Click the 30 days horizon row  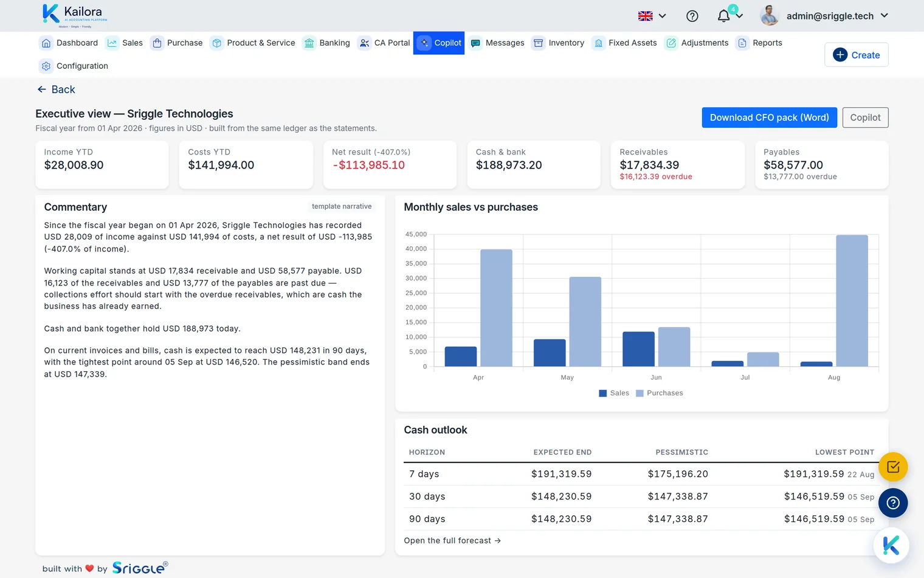coord(641,496)
